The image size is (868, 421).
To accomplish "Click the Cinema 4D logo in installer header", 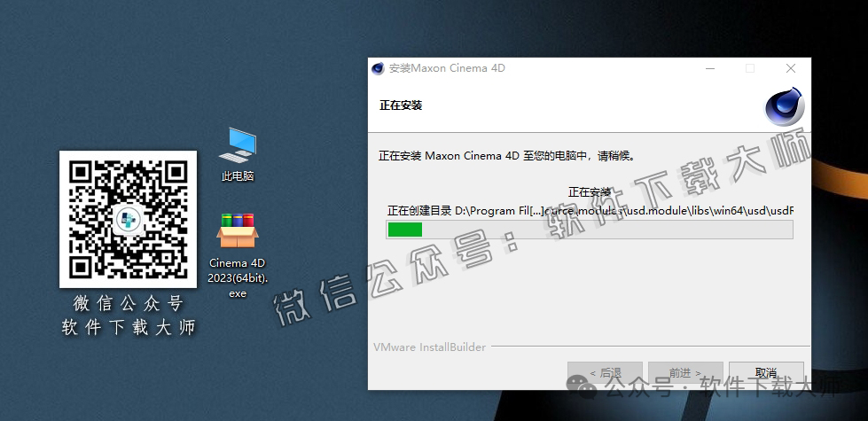I will [x=784, y=106].
